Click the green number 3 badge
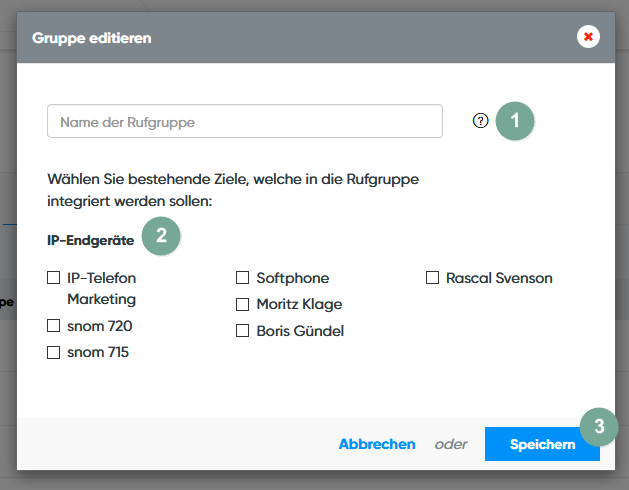This screenshot has height=490, width=629. coord(599,425)
